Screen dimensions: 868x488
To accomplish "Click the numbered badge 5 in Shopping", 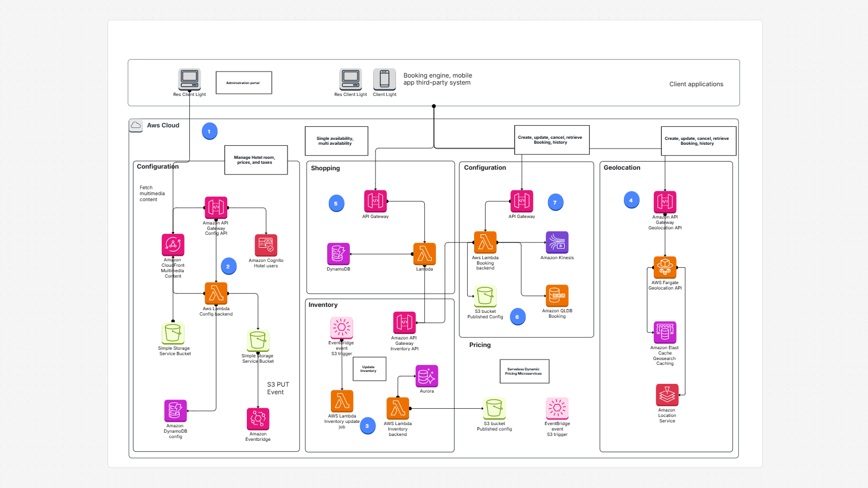I will coord(336,203).
